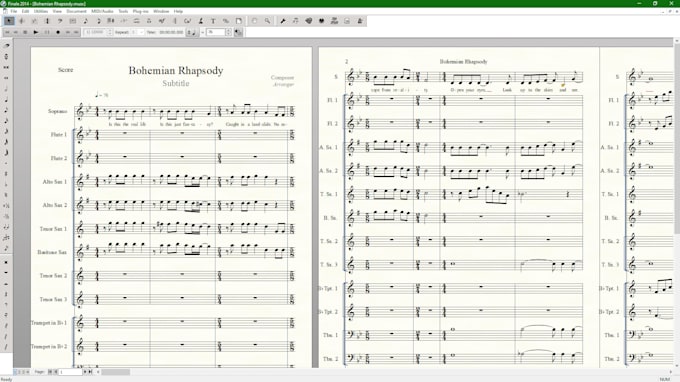Select the Clef tool
The image size is (680, 382).
pyautogui.click(x=60, y=21)
